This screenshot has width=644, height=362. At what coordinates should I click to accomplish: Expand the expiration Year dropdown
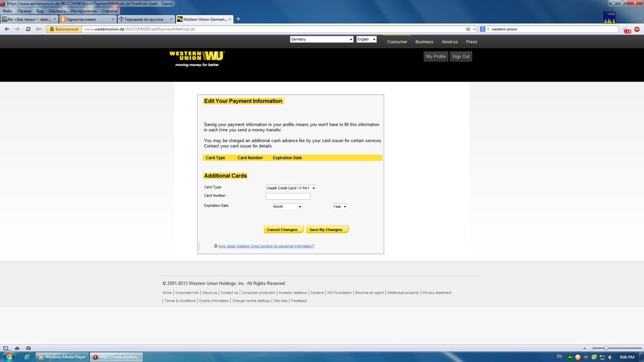pyautogui.click(x=340, y=206)
